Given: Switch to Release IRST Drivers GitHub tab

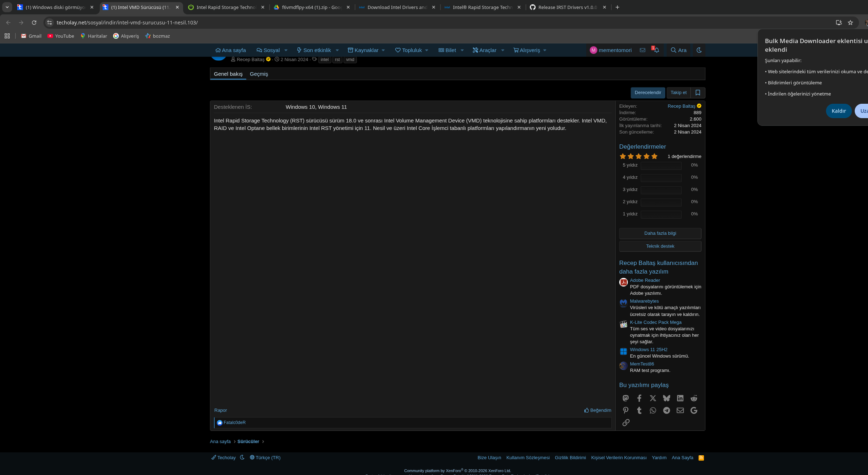Looking at the screenshot, I should pos(567,7).
